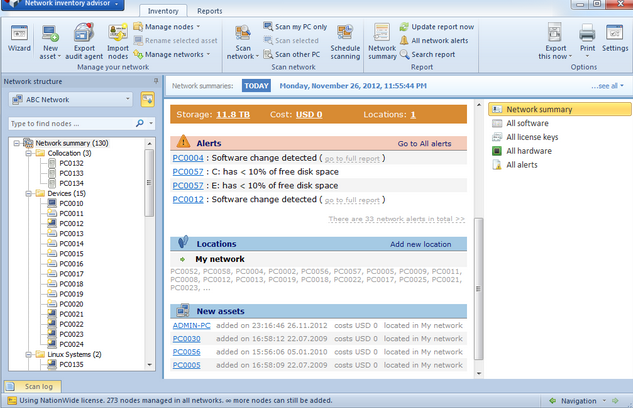Viewport: 633px width, 408px height.
Task: Click Add new location
Action: coord(420,244)
